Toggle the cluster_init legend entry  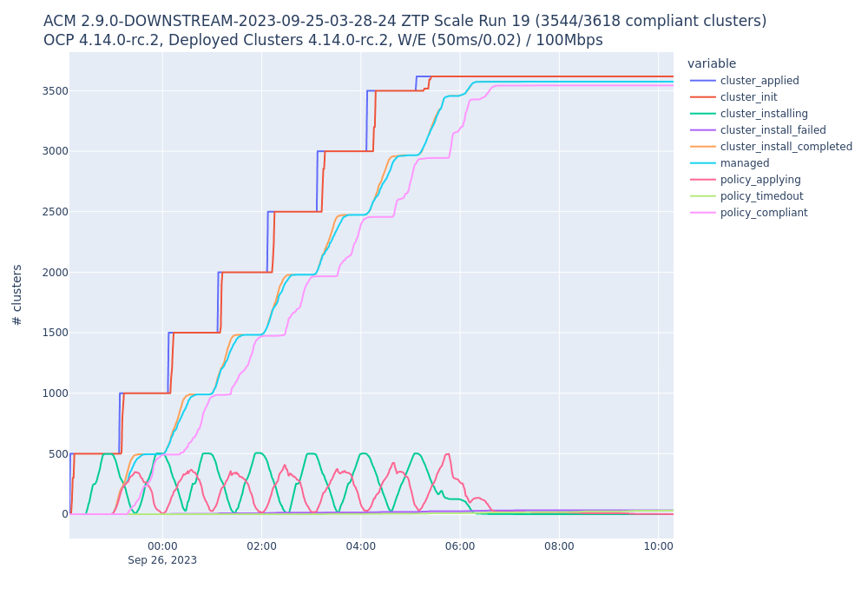733,97
